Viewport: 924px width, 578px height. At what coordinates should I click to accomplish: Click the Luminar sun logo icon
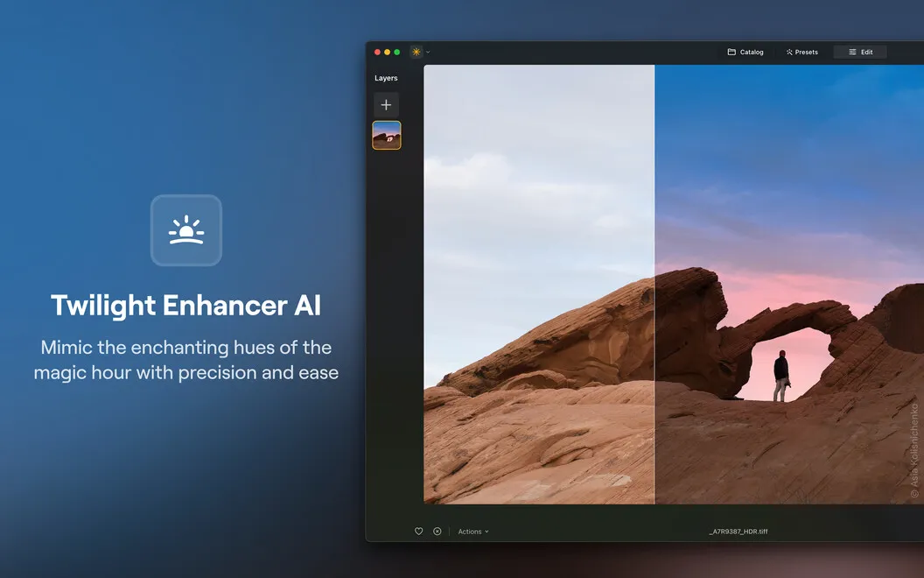click(416, 52)
